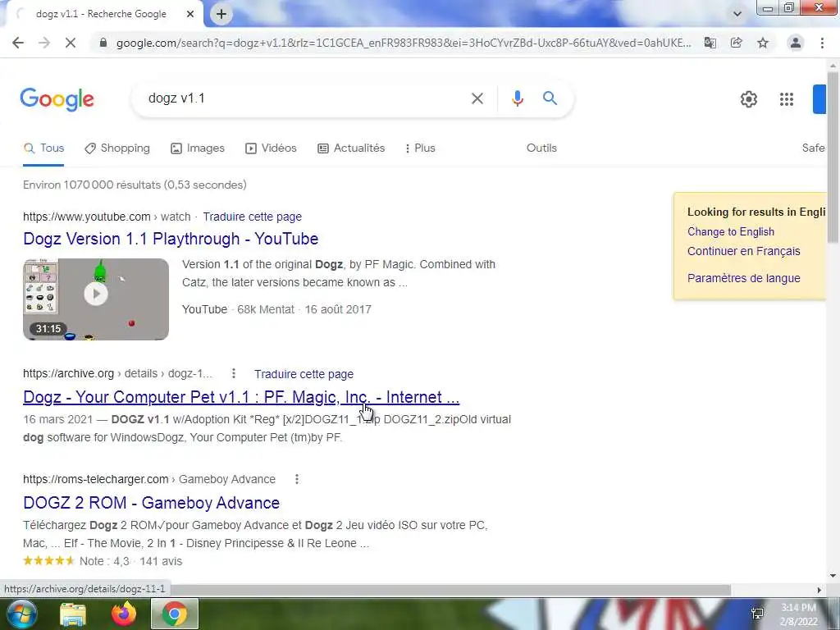Open Windows Explorer from the taskbar
The height and width of the screenshot is (630, 840).
[73, 614]
